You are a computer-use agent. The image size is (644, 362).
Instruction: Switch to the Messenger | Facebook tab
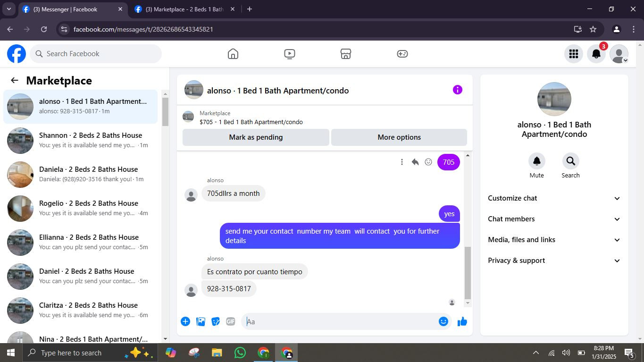pyautogui.click(x=72, y=9)
